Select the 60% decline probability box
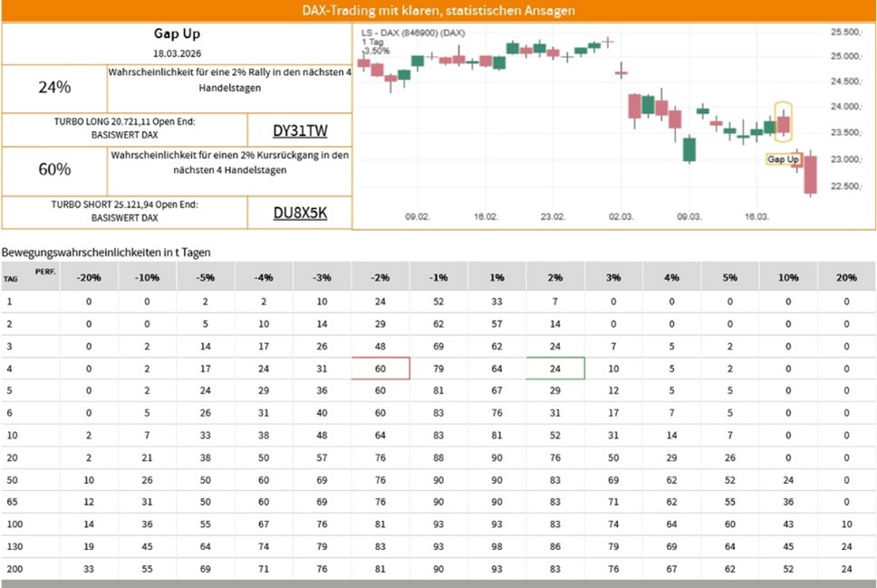 coord(54,169)
